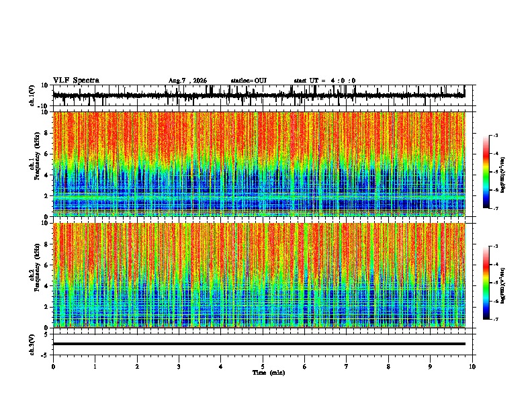Click the ch.2 color scale bar
The height and width of the screenshot is (411, 532).
486,283
